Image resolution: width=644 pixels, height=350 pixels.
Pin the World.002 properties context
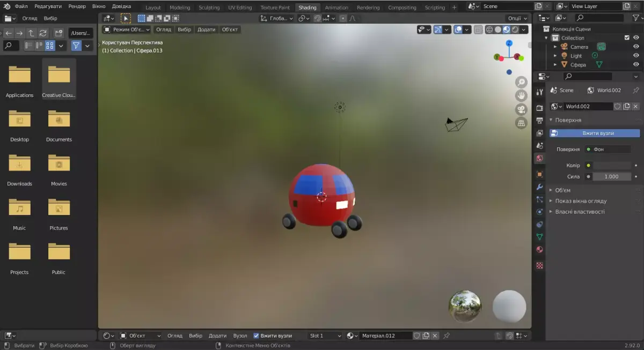pyautogui.click(x=636, y=90)
